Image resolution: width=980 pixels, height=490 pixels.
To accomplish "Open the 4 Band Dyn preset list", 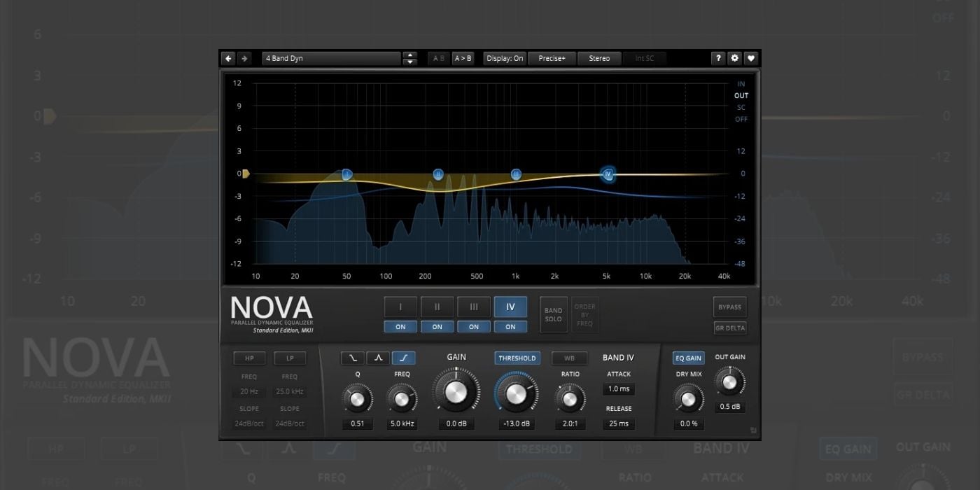I will tap(331, 58).
